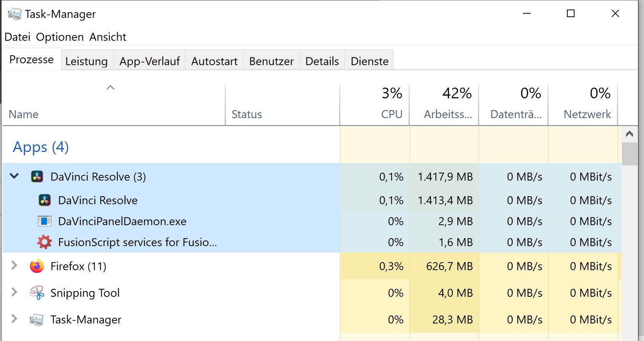
Task: Open the Datei menu
Action: click(x=18, y=37)
